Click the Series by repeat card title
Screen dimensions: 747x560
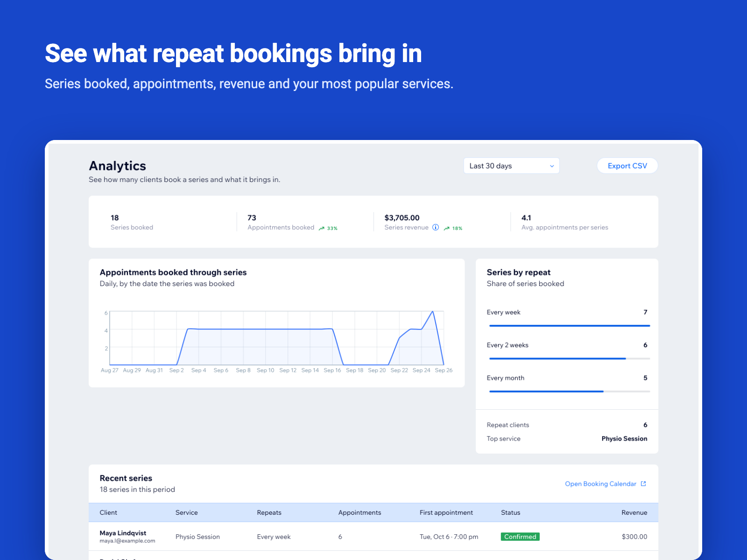tap(519, 272)
